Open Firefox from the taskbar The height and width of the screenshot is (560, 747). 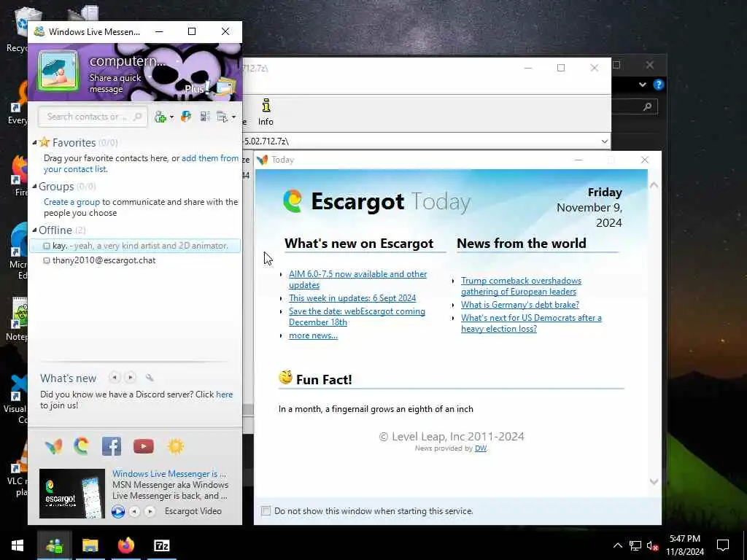tap(125, 545)
